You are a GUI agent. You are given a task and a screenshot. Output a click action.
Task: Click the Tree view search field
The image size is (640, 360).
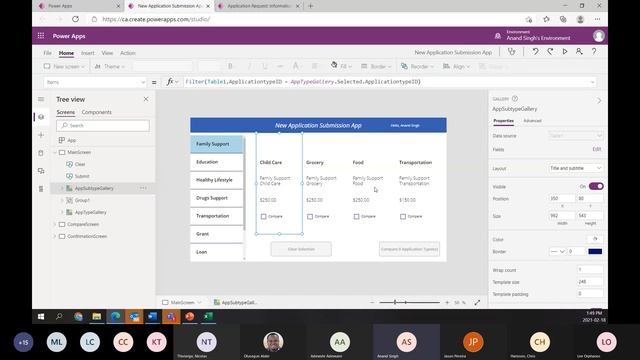click(103, 126)
